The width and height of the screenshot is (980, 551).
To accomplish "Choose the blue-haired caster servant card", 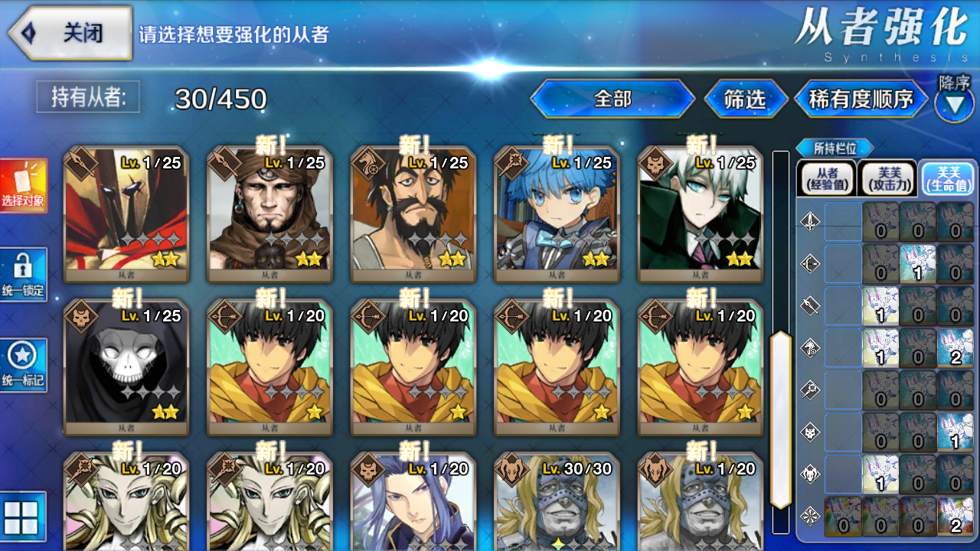I will click(x=557, y=215).
